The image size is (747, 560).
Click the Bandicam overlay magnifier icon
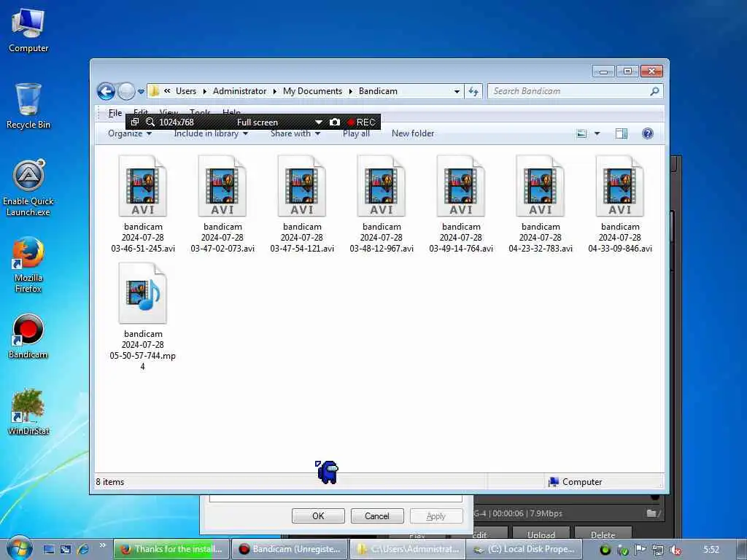click(x=150, y=122)
